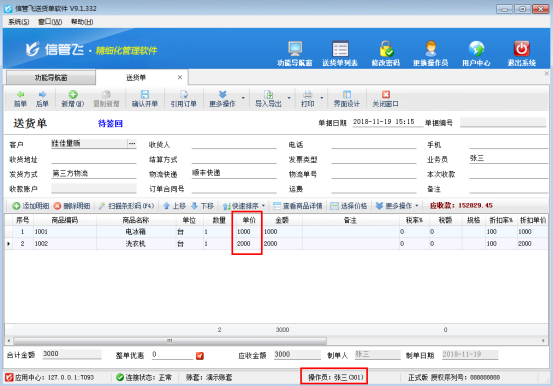
Task: Click the 修改密码 lock icon
Action: point(386,49)
